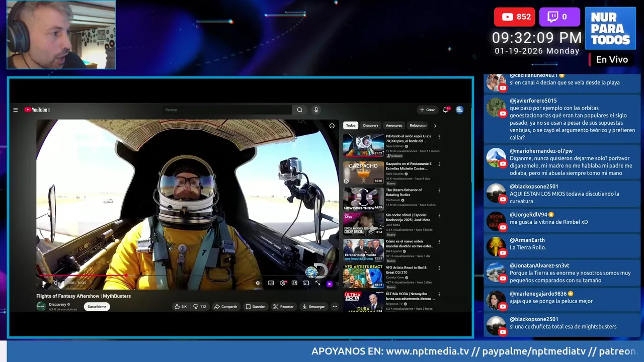644x362 pixels.
Task: Click chat username @ArmanEarth
Action: 527,240
